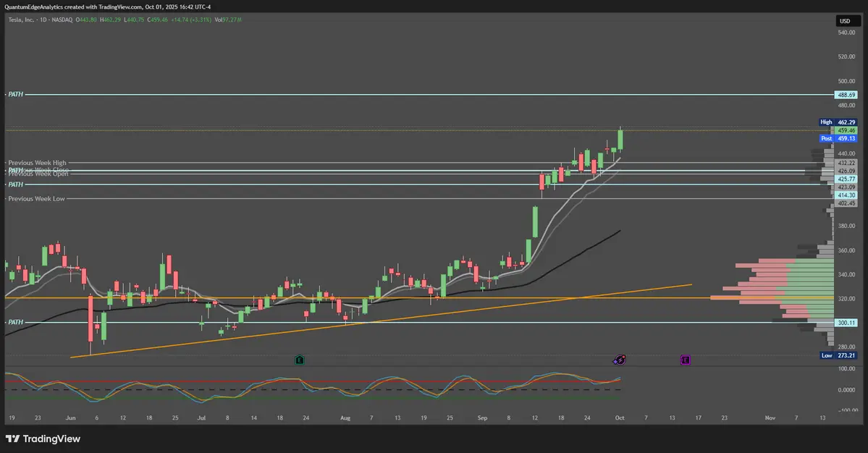This screenshot has height=453, width=868.
Task: Click the indicator scale 0.0000 label
Action: (846, 390)
